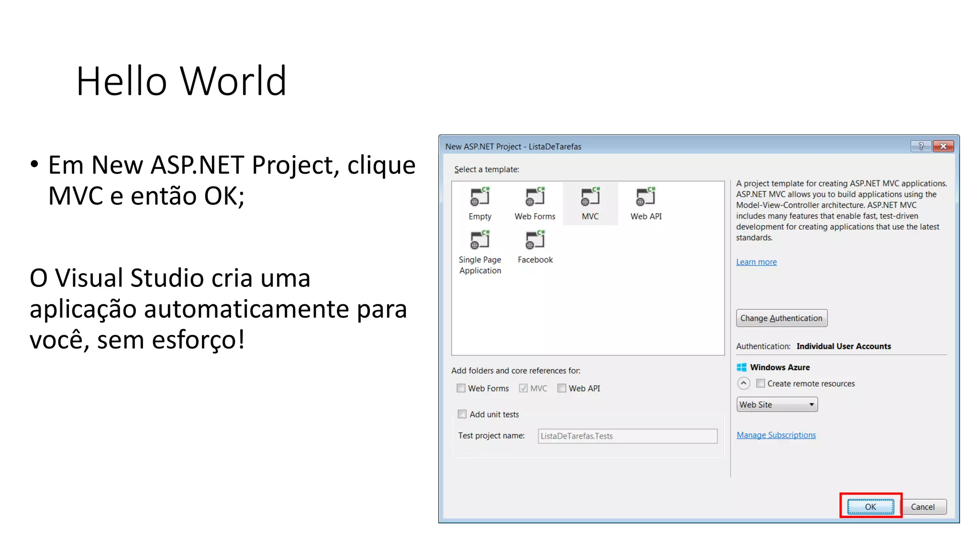Close the New ASP.NET Project dialog
The image size is (980, 551).
pos(943,146)
